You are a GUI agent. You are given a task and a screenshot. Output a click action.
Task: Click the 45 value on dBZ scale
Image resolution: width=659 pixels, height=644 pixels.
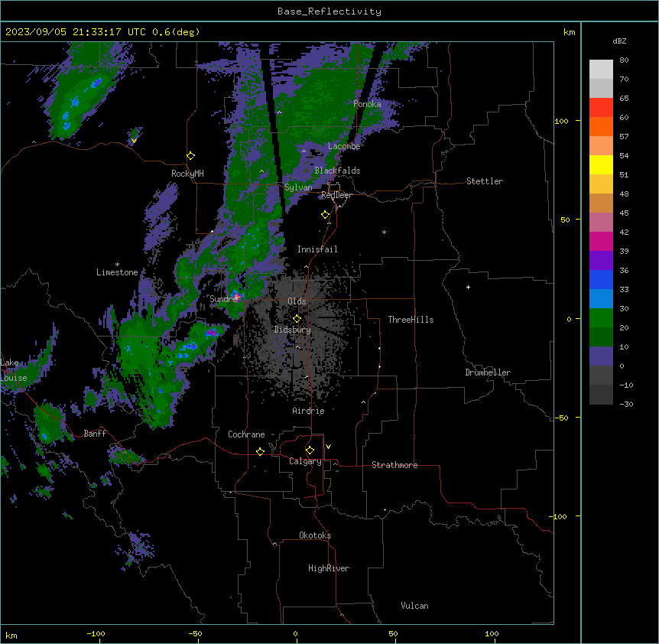[624, 213]
